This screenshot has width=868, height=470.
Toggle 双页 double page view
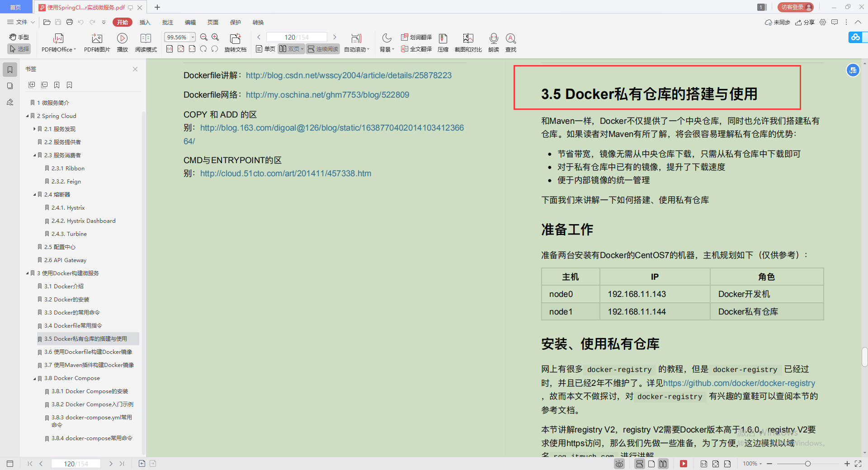click(291, 49)
